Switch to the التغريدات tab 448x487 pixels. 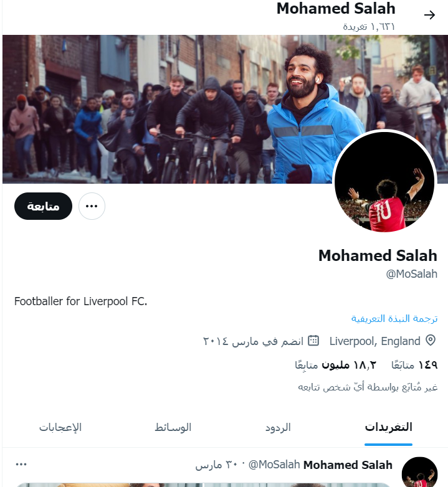click(x=388, y=427)
